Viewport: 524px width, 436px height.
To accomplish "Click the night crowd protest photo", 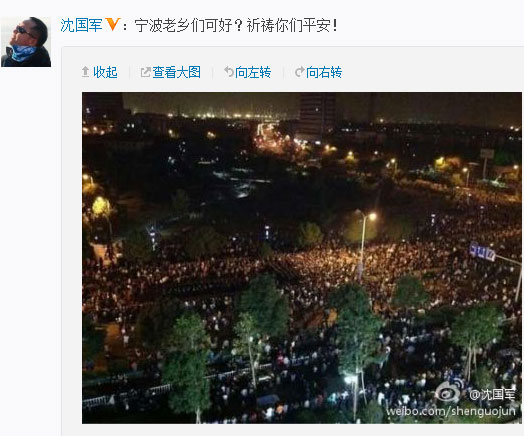I will [x=302, y=258].
